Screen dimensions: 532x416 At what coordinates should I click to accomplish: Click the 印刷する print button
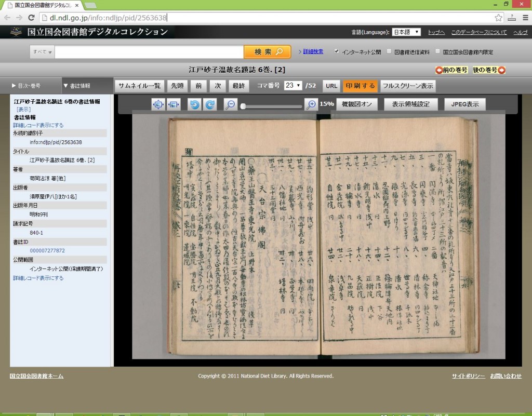(x=361, y=86)
